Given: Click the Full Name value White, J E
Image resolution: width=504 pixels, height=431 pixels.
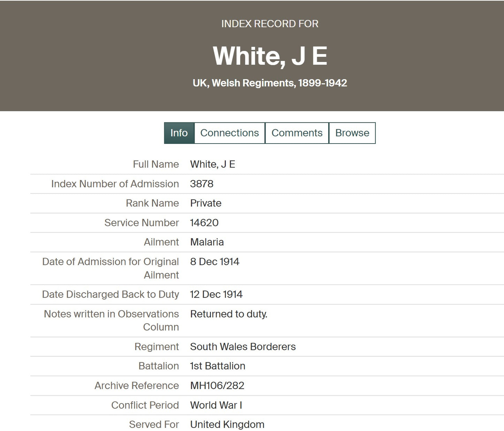Looking at the screenshot, I should (212, 164).
